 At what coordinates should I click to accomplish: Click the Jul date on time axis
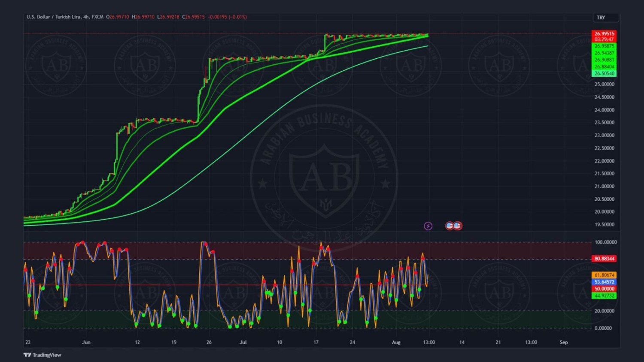click(243, 342)
